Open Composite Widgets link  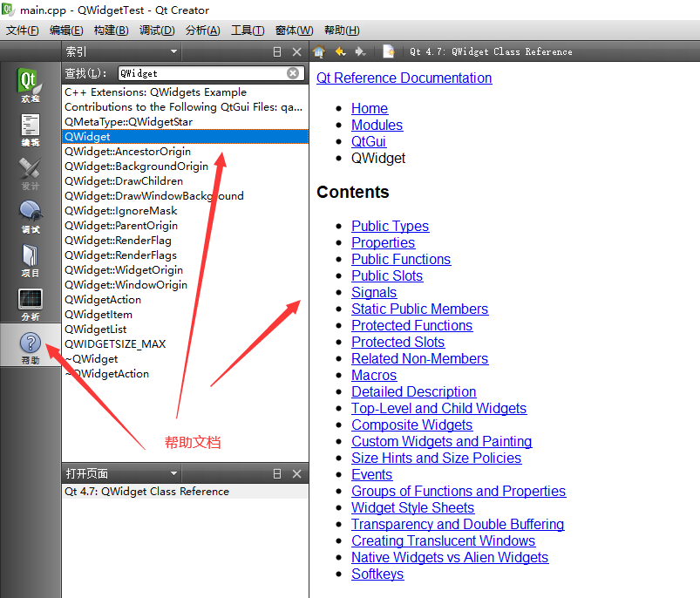[x=411, y=425]
